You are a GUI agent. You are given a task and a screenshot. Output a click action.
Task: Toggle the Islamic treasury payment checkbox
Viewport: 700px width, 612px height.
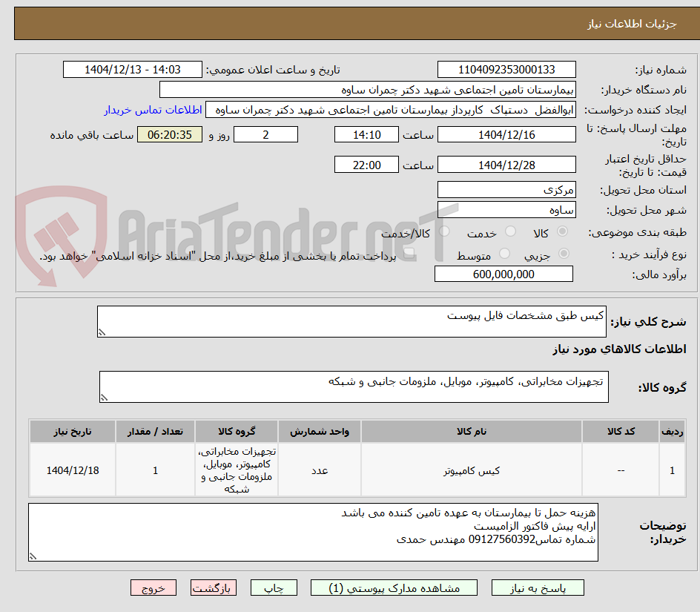[408, 254]
